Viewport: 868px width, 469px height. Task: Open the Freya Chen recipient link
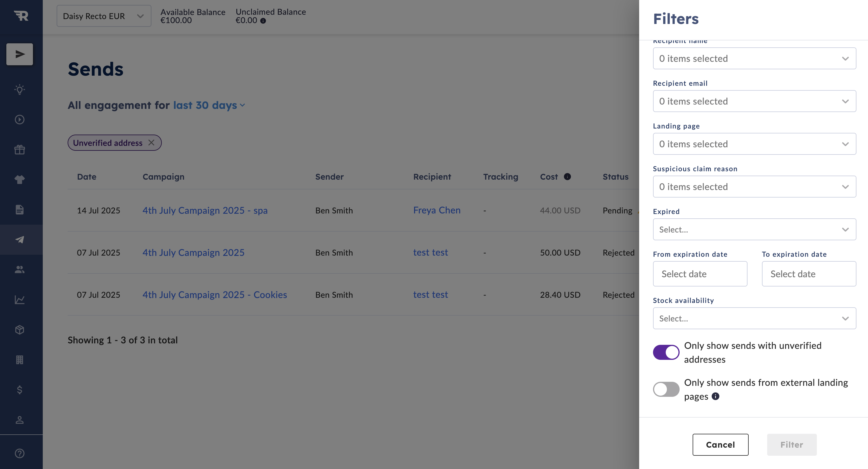pyautogui.click(x=437, y=210)
